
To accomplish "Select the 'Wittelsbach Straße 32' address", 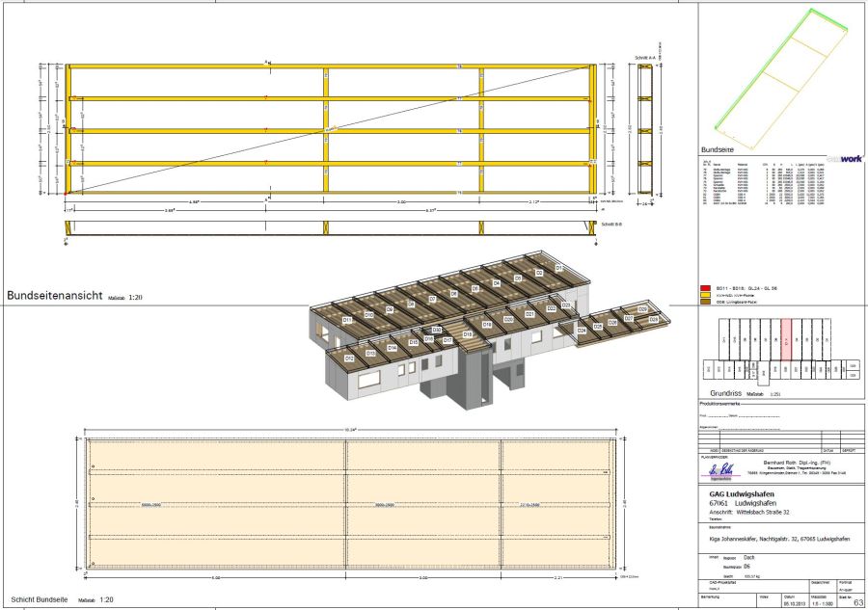I will [763, 512].
